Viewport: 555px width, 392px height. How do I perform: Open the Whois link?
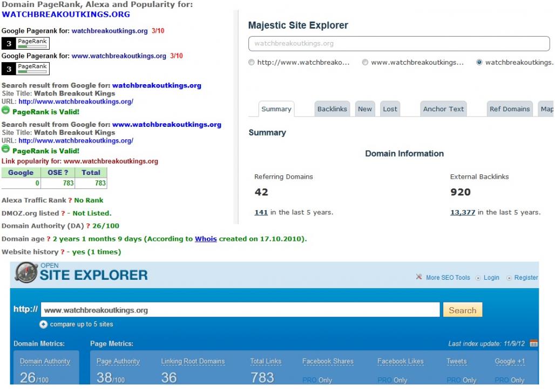[206, 239]
